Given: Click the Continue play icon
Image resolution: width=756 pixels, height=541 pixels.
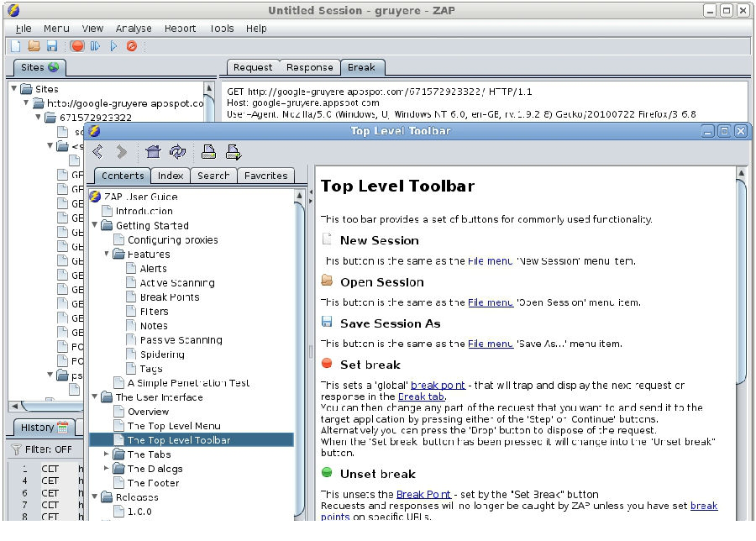Looking at the screenshot, I should (113, 46).
